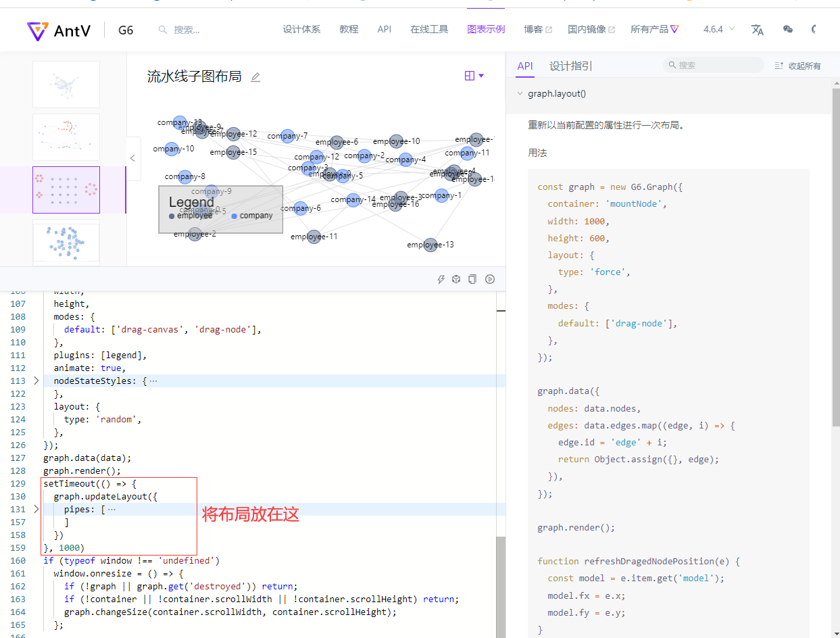Edit the title with the pencil button

255,78
